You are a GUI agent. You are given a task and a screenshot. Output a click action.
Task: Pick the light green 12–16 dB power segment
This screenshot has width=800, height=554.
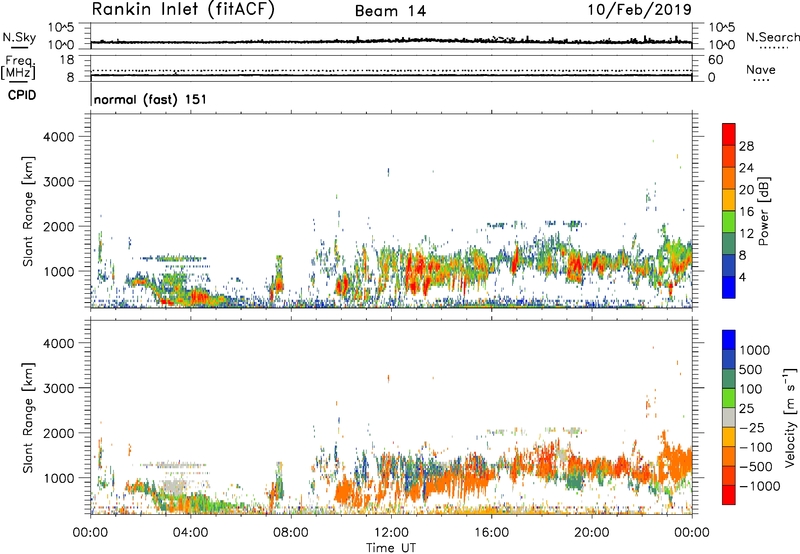pos(729,221)
